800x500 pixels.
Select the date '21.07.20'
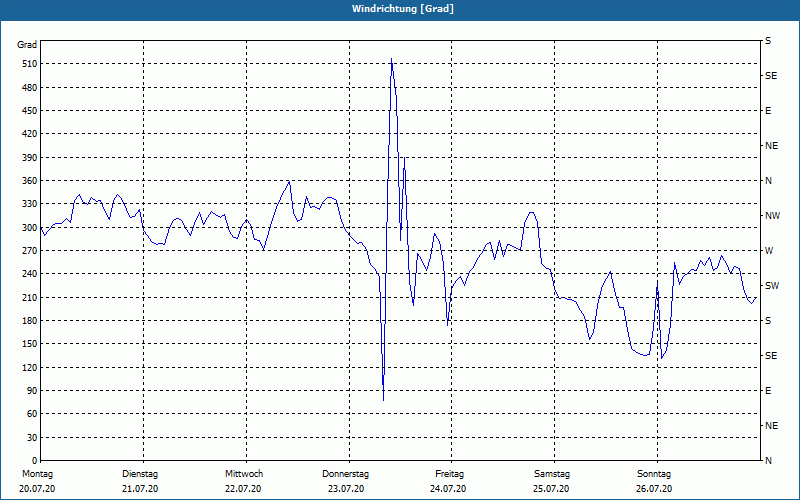[140, 489]
